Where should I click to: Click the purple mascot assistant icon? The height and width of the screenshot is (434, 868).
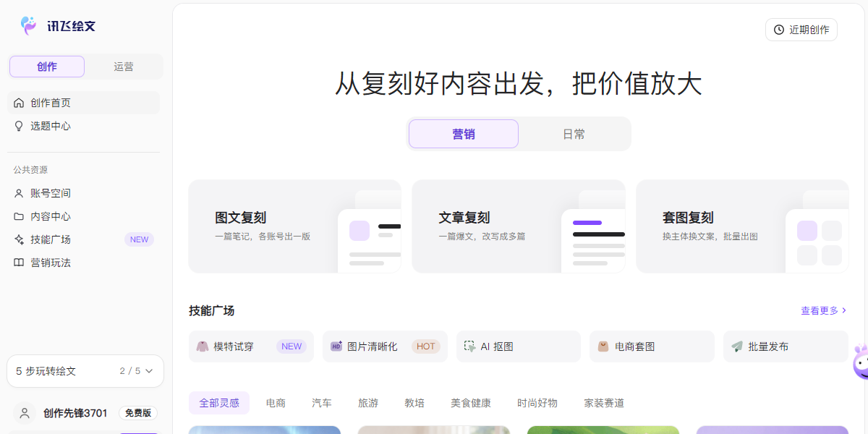[x=861, y=362]
